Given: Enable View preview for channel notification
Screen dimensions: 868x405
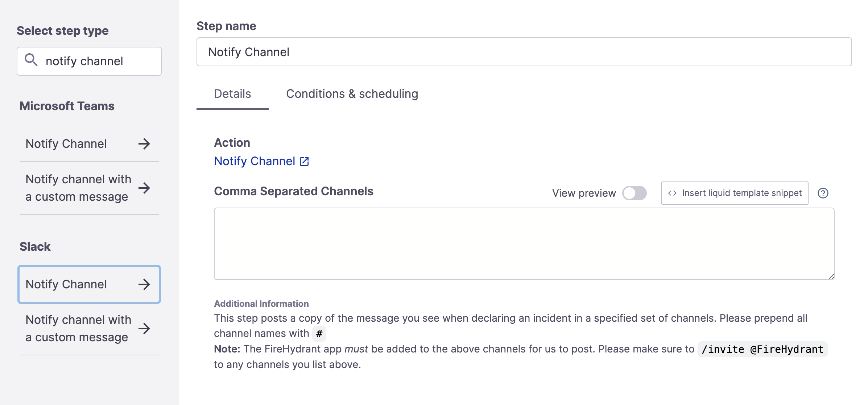Looking at the screenshot, I should [636, 193].
